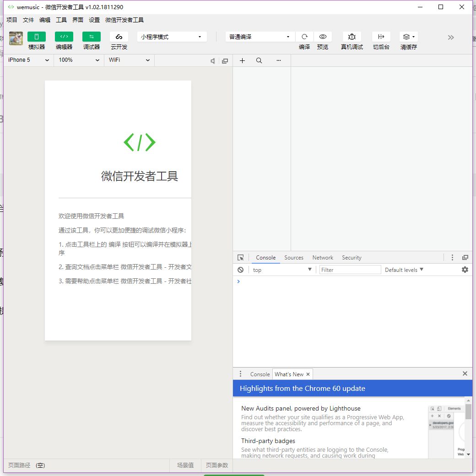Open console settings gear icon

[x=465, y=270]
